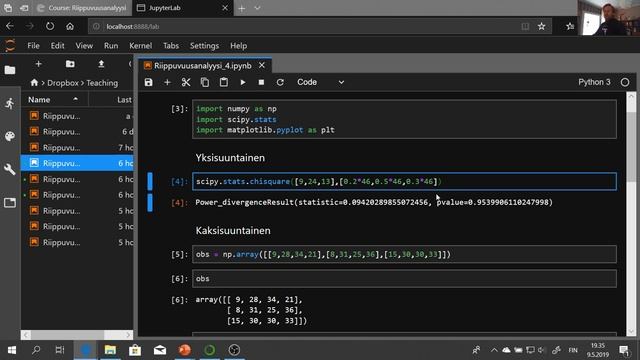The width and height of the screenshot is (640, 360).
Task: Open the File menu
Action: (33, 46)
